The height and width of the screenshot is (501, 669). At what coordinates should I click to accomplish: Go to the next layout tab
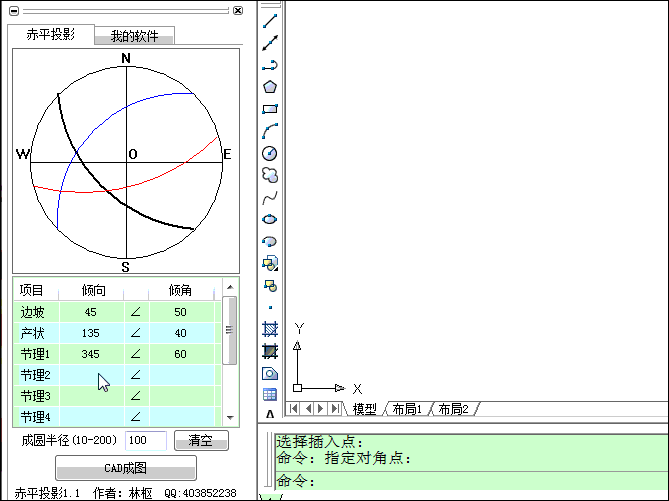[x=321, y=409]
